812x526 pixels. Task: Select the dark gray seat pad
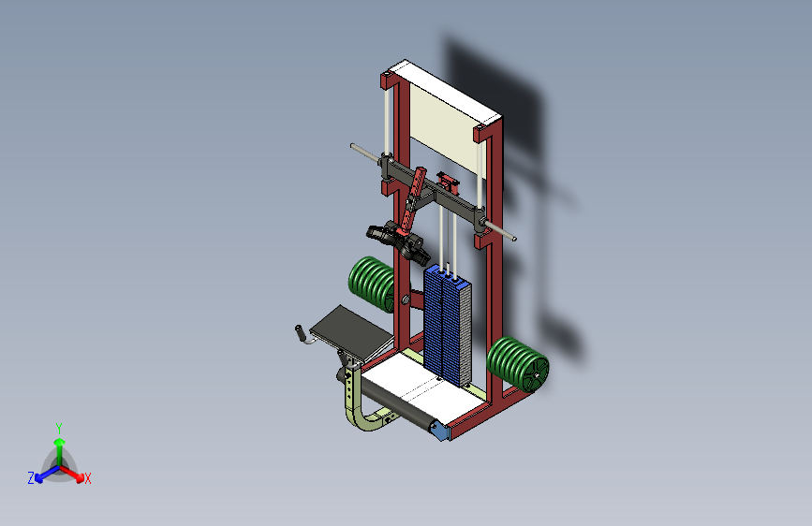click(x=352, y=333)
